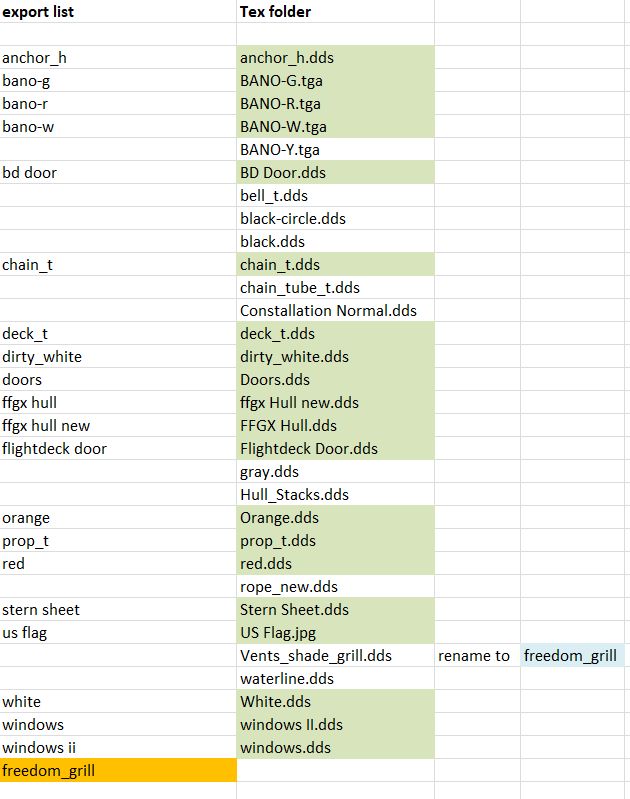Image resolution: width=630 pixels, height=799 pixels.
Task: Click the Flightdeck Door.dds cell
Action: tap(335, 448)
